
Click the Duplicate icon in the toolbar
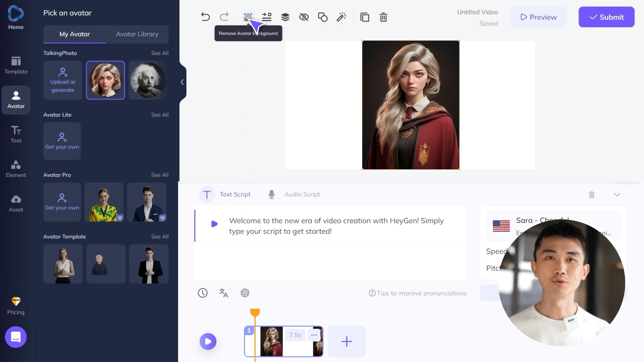pos(365,17)
